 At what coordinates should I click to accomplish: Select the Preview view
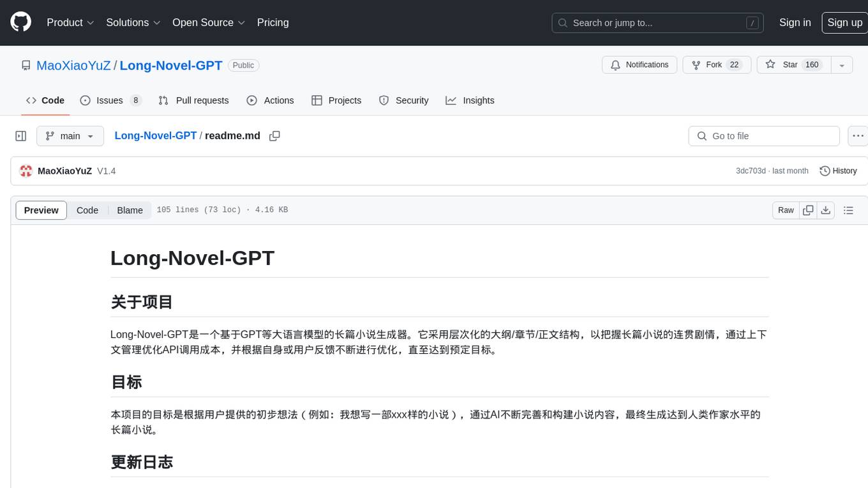(41, 210)
